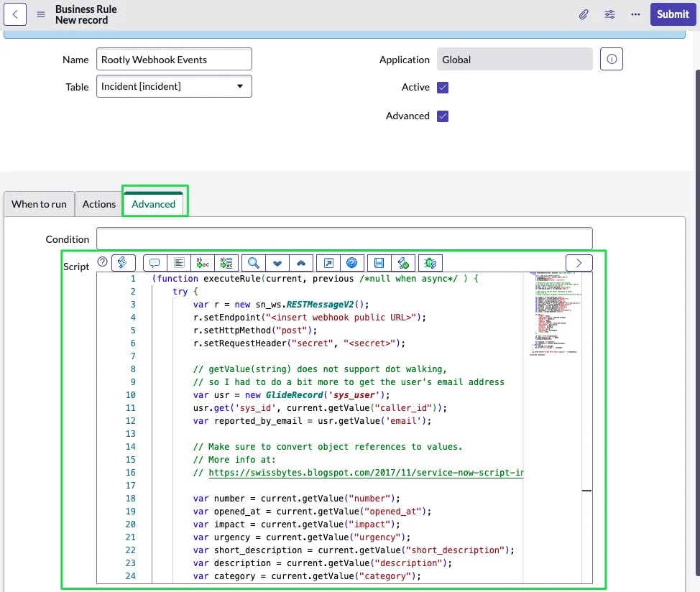Open attachments with the paperclip icon
The width and height of the screenshot is (700, 592).
(x=584, y=14)
